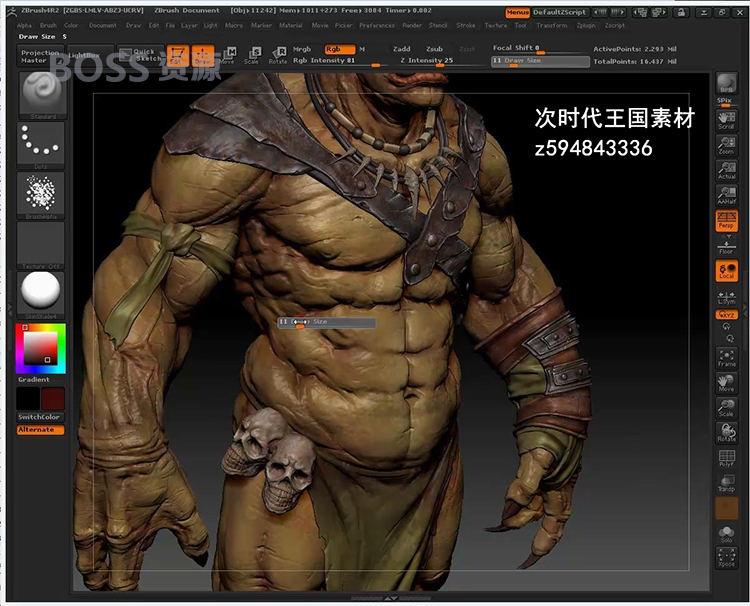Click the right-panel Scale view icon

(x=727, y=408)
